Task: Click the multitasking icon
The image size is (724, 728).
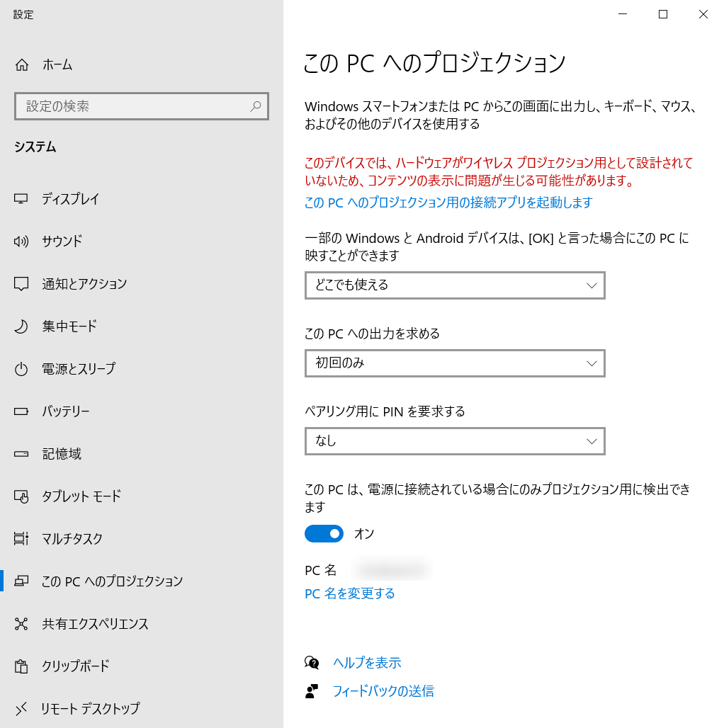Action: tap(21, 539)
